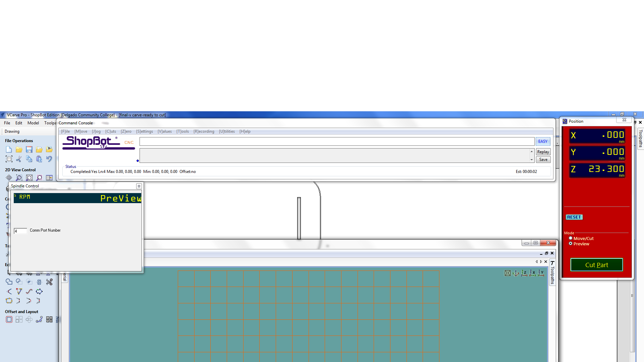This screenshot has width=644, height=362.
Task: Save the file with floppy disk icon
Action: [x=29, y=149]
